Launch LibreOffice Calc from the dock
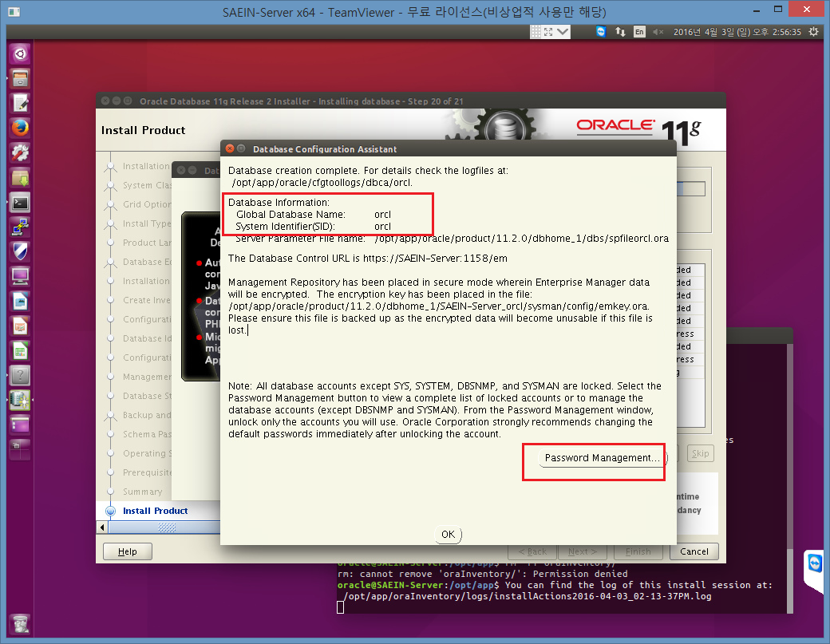 pos(20,351)
